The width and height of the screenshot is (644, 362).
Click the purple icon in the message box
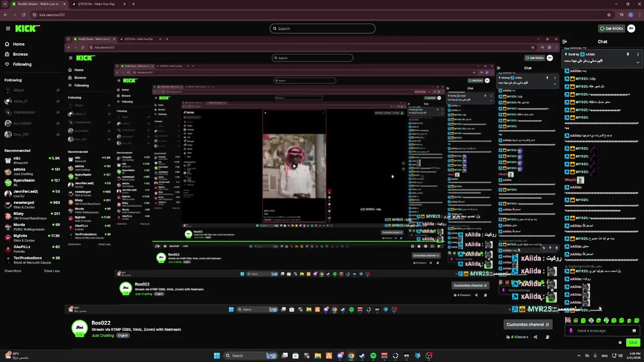(x=571, y=331)
